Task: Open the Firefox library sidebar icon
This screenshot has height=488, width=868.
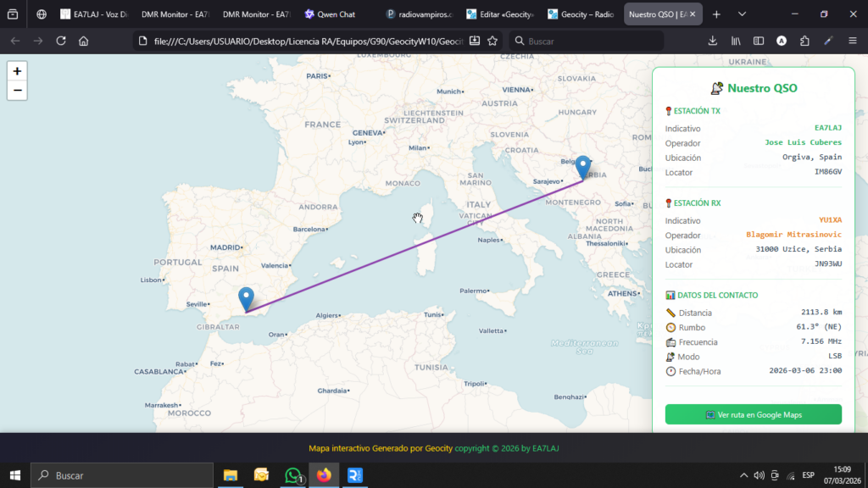Action: click(737, 41)
